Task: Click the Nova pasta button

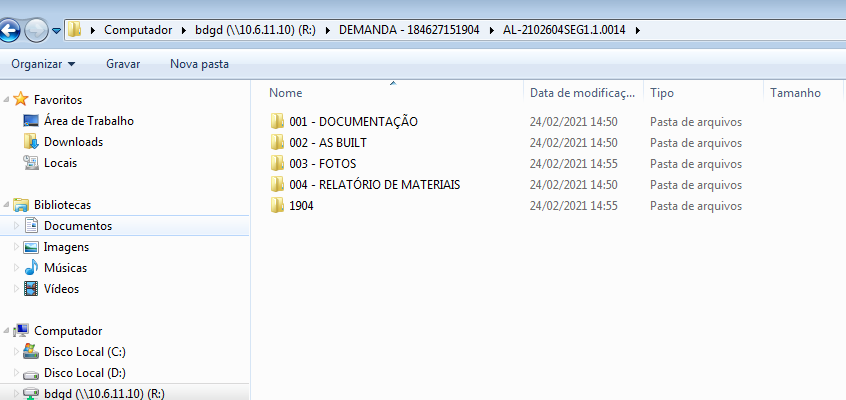Action: 199,64
